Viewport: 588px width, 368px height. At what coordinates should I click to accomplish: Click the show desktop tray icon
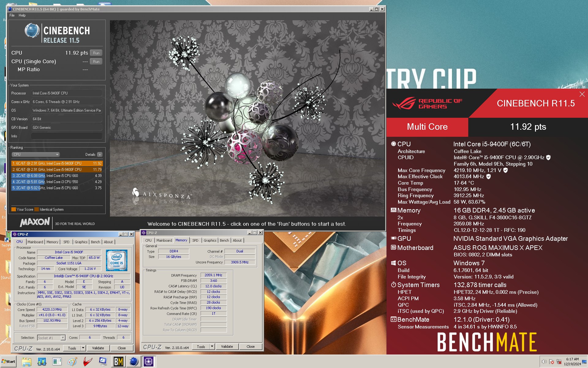(x=584, y=362)
